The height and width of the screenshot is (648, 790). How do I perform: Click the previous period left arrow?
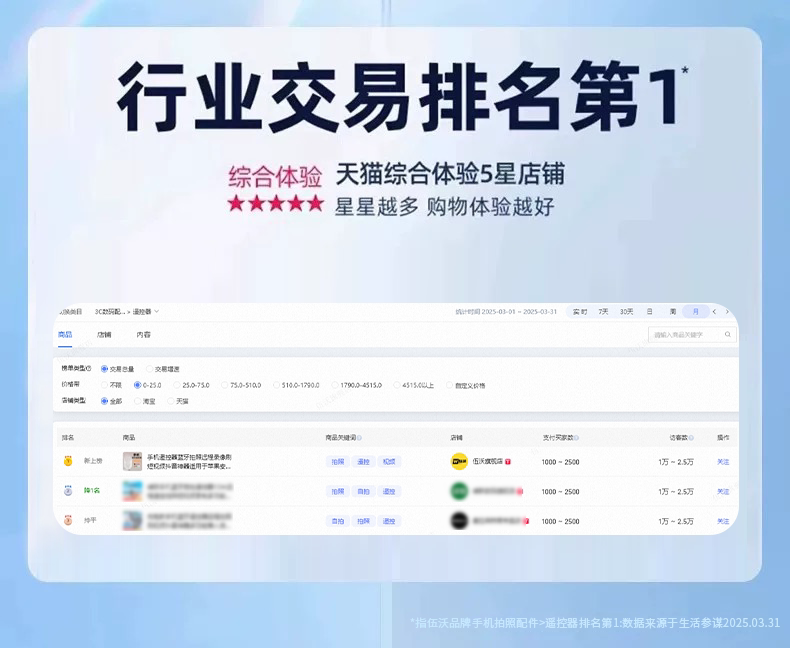[714, 312]
